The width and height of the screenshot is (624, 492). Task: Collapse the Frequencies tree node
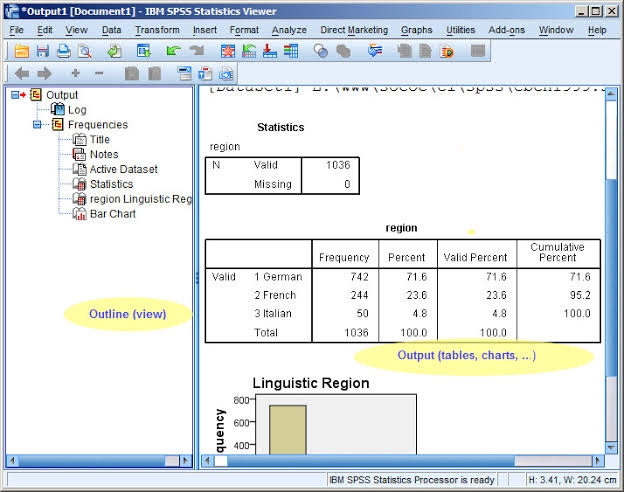(37, 125)
